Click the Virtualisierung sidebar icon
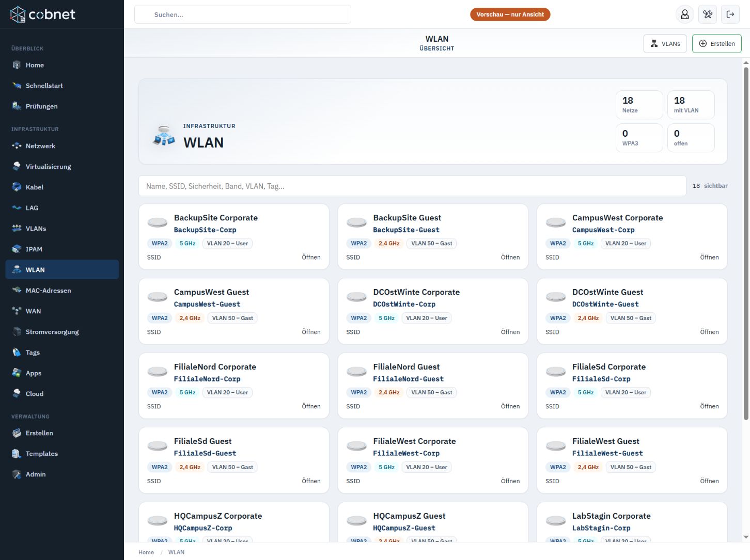This screenshot has height=560, width=750. click(17, 167)
